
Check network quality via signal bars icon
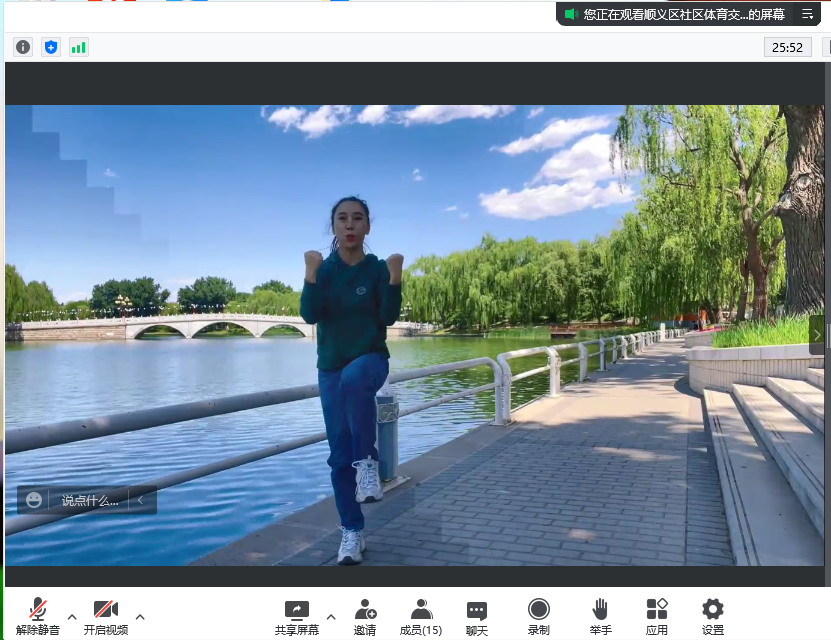[79, 46]
